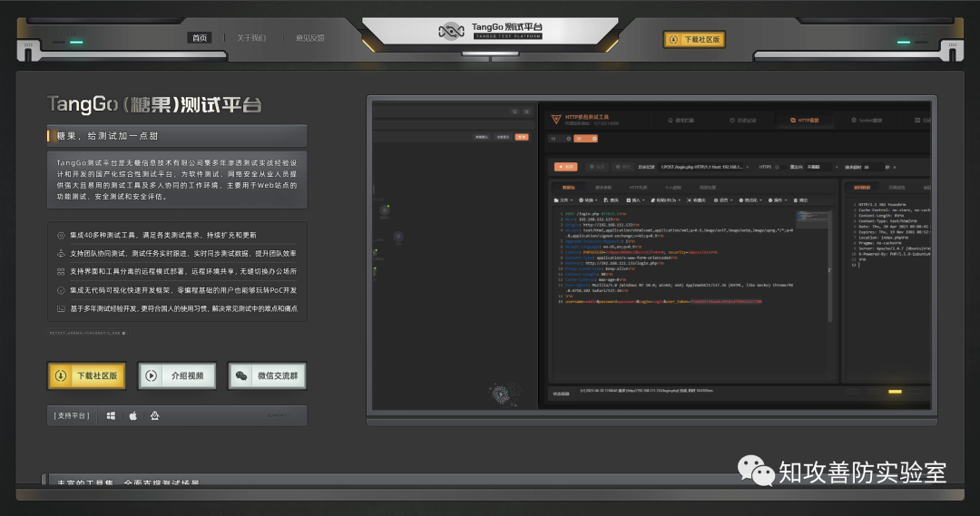Click the play icon on 介绍视频 button
This screenshot has height=516, width=980.
point(152,376)
